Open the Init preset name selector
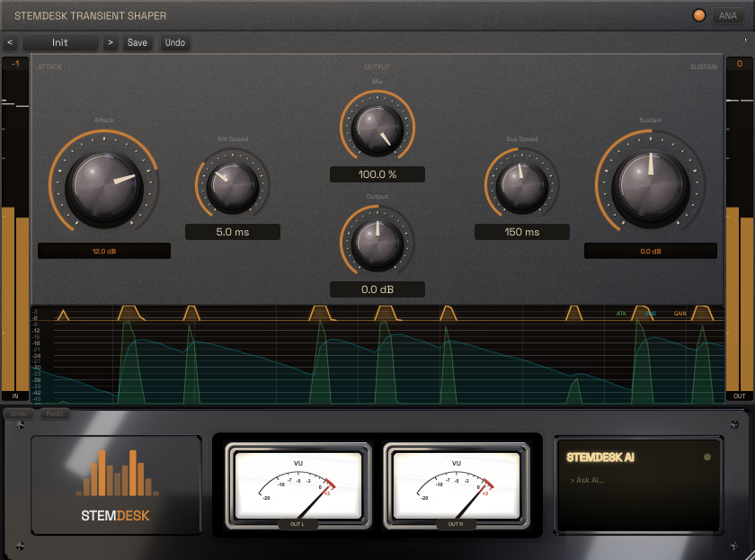The image size is (755, 560). coord(60,42)
